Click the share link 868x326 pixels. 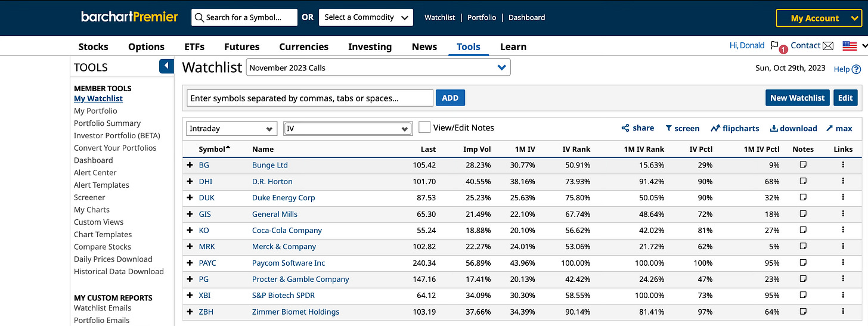pyautogui.click(x=637, y=128)
